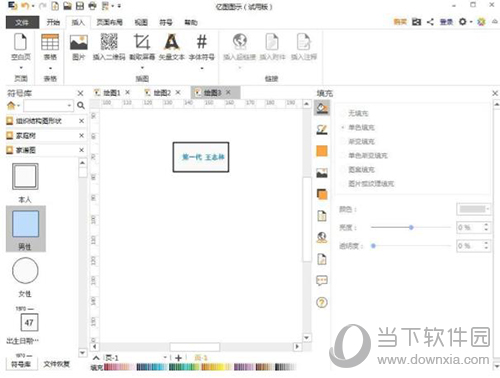
Task: Open the Hyperlink globe icon in right sidebar
Action: pos(322,237)
